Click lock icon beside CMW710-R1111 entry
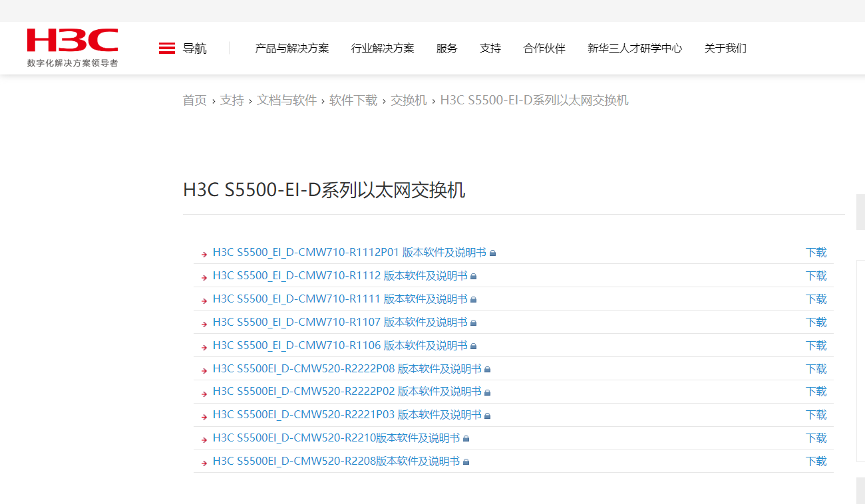 pyautogui.click(x=474, y=300)
